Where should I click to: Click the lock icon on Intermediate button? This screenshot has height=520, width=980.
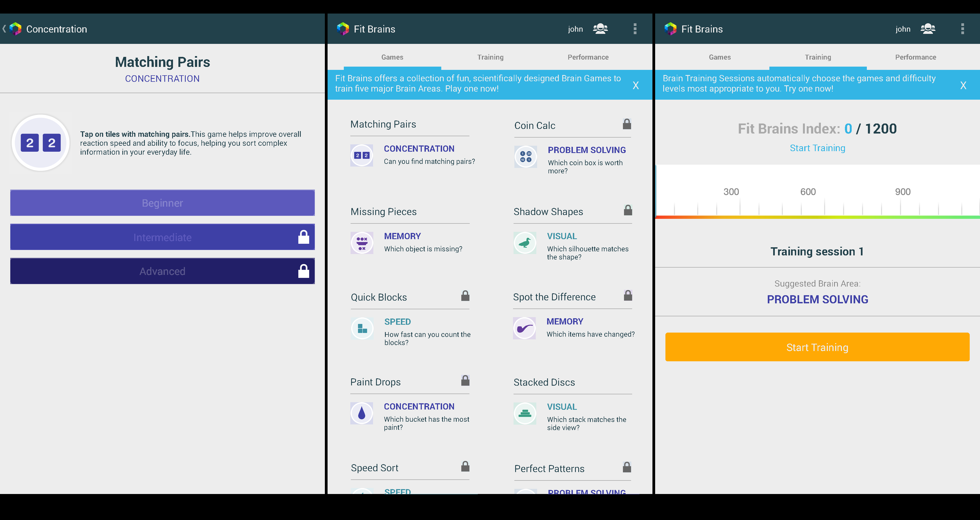coord(303,237)
